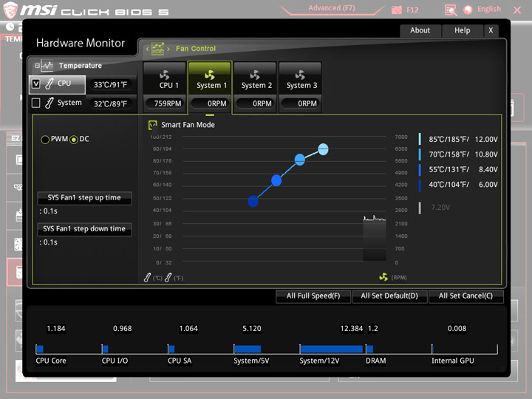Select the 55°C fan curve point
Viewport: 532px width, 399px height.
pyautogui.click(x=276, y=180)
